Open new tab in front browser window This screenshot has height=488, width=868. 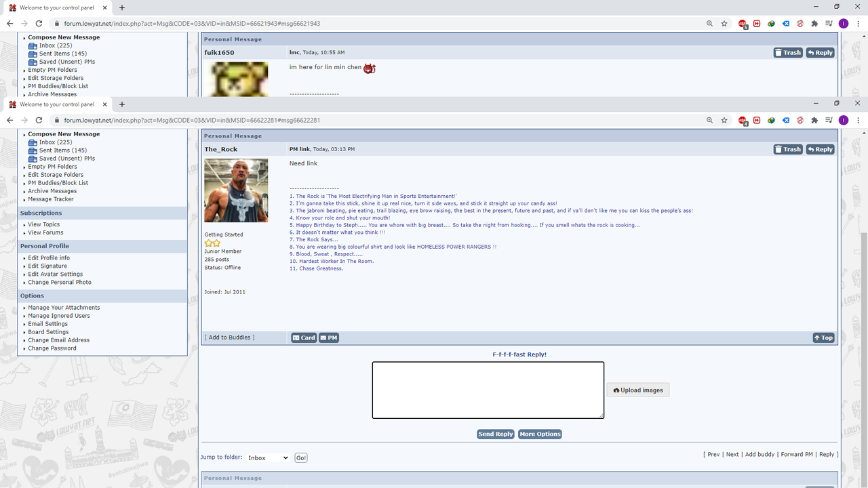click(x=122, y=104)
